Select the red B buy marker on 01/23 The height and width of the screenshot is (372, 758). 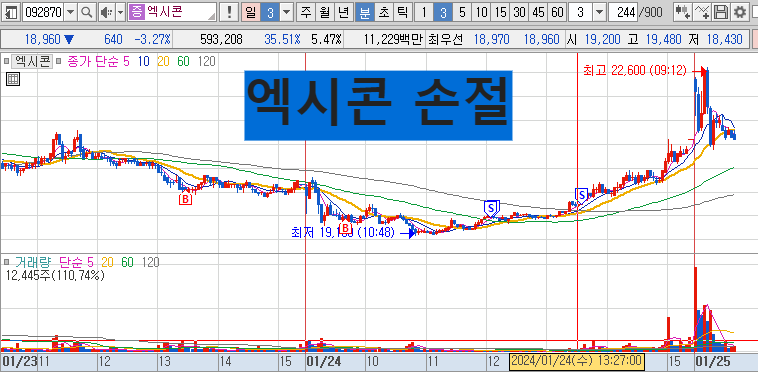186,199
